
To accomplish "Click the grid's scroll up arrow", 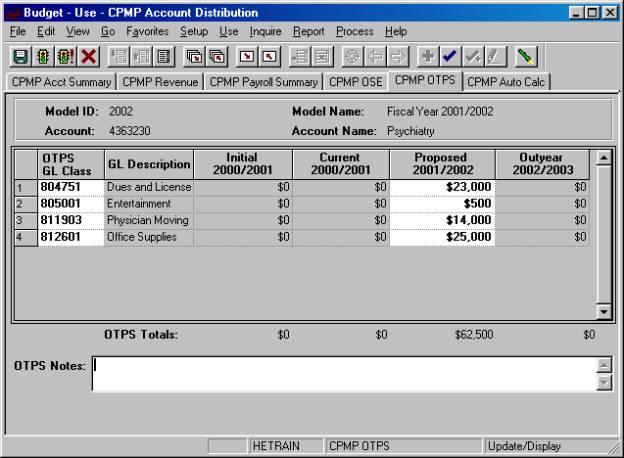I will click(x=601, y=157).
